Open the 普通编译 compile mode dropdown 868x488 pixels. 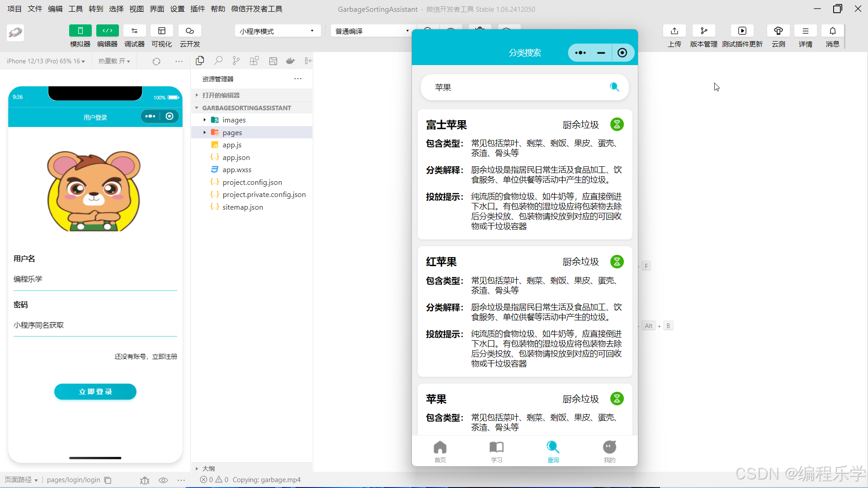pos(372,31)
